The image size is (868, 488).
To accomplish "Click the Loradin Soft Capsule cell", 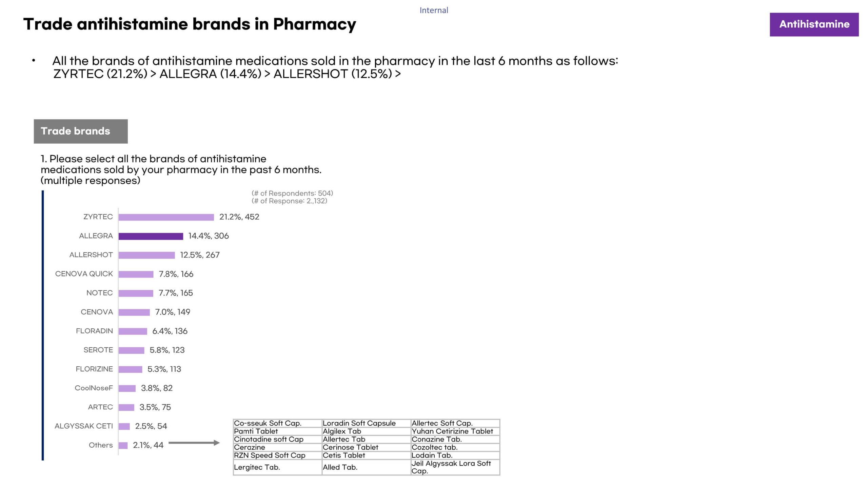I will pyautogui.click(x=359, y=423).
